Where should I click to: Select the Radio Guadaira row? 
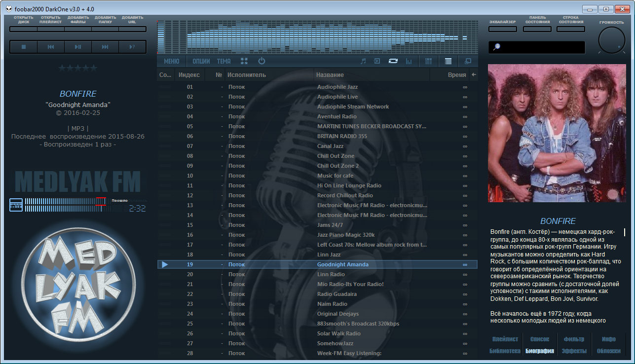pos(317,294)
